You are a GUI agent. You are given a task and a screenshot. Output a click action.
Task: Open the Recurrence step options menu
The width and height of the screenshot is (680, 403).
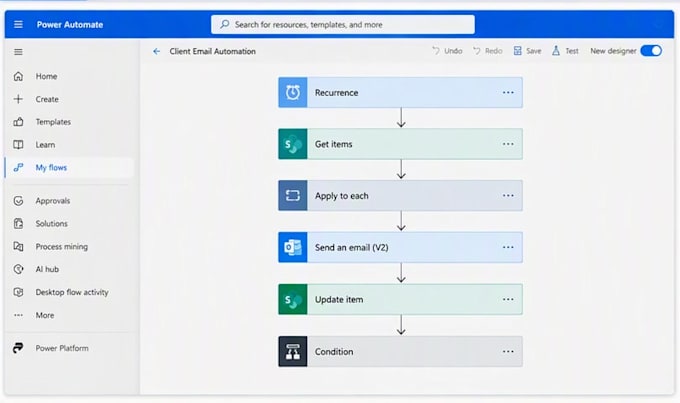(x=508, y=92)
